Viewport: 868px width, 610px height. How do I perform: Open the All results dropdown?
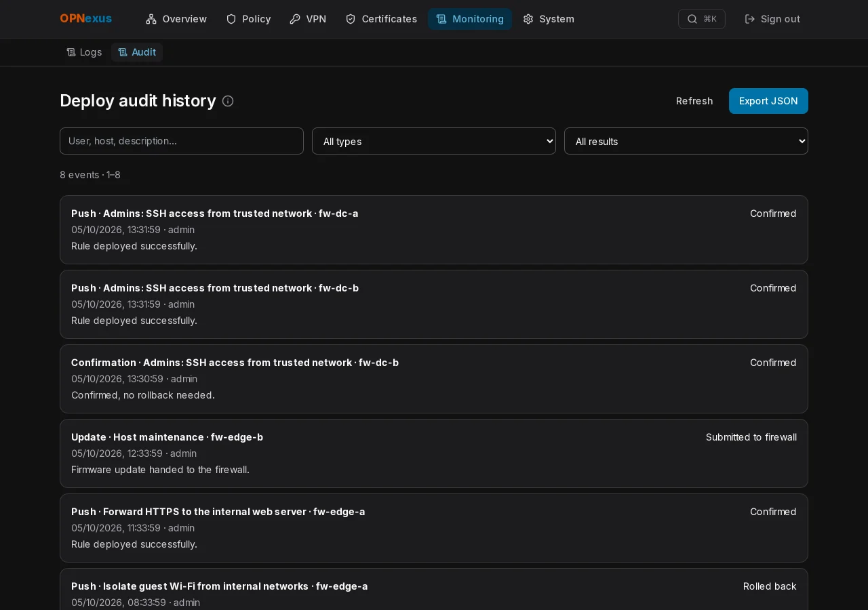686,141
